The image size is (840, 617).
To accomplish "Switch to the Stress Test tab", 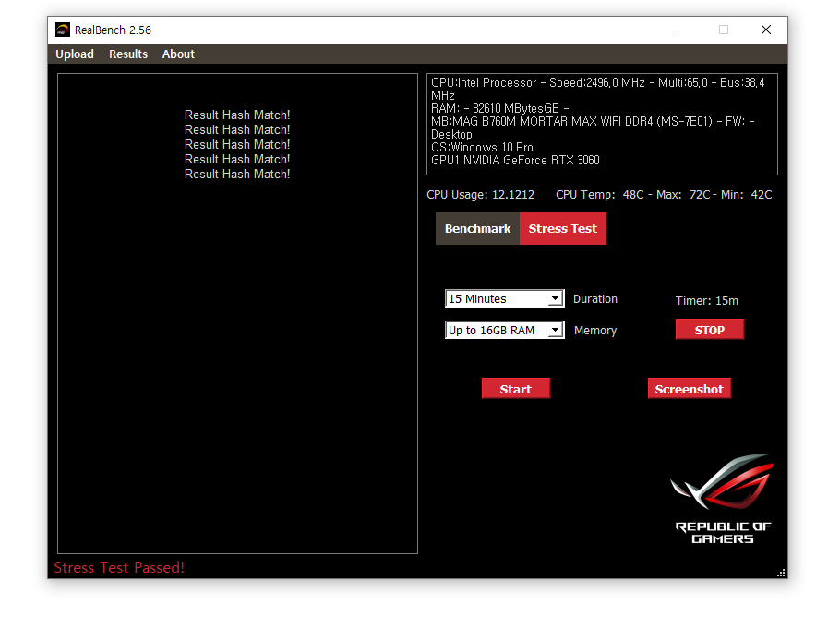I will coord(562,228).
